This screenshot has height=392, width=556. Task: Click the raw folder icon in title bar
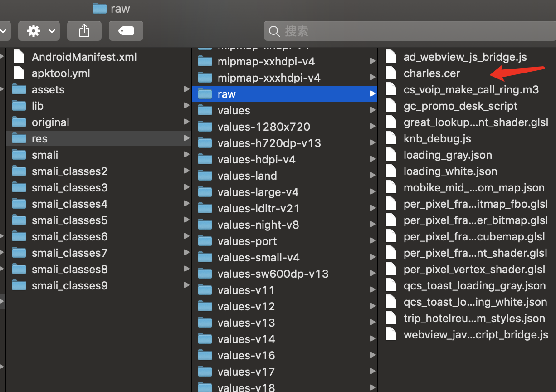[x=100, y=8]
